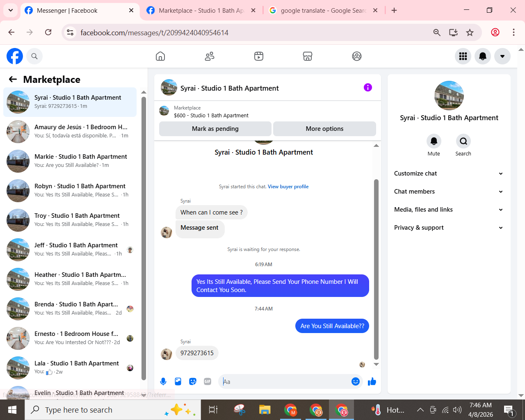Screen dimensions: 525x420
Task: Open the account dropdown arrow
Action: (x=502, y=56)
